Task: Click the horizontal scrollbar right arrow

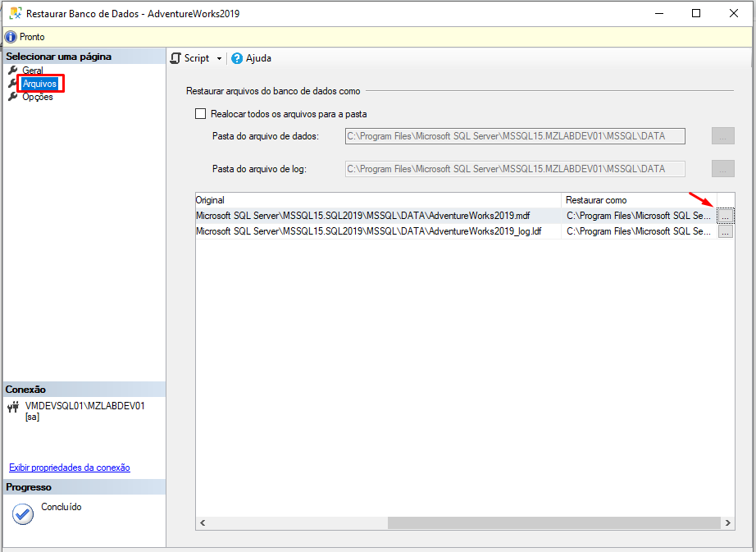Action: (727, 522)
